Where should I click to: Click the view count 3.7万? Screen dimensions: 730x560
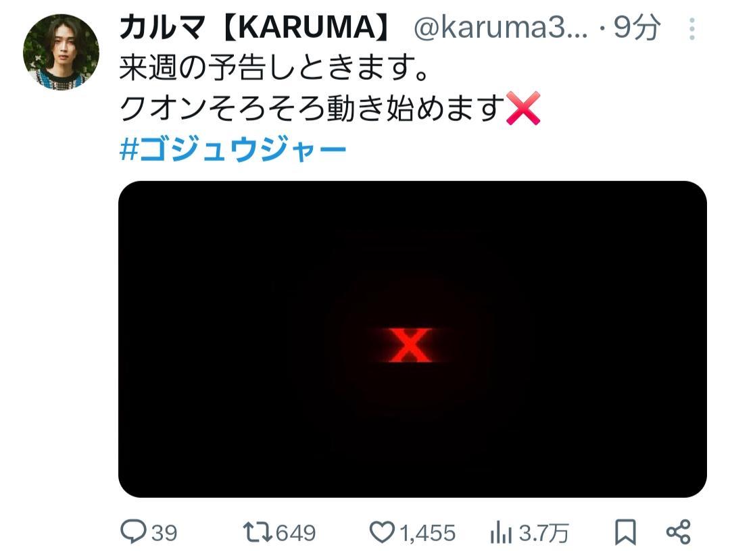543,533
